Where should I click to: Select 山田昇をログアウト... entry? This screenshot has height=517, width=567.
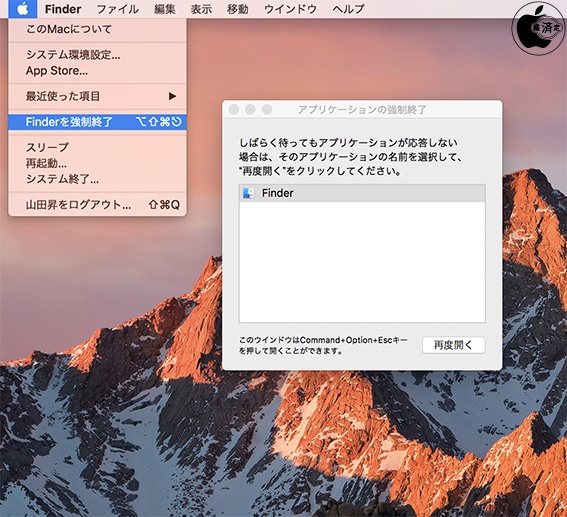(x=97, y=205)
